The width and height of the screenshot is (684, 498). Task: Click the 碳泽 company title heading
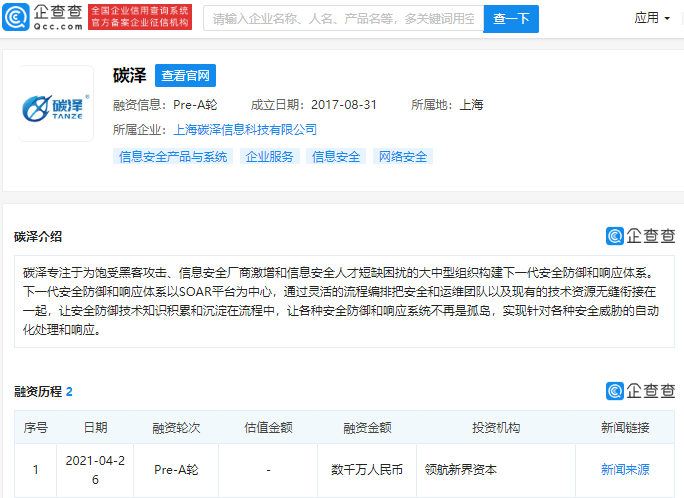(x=130, y=75)
